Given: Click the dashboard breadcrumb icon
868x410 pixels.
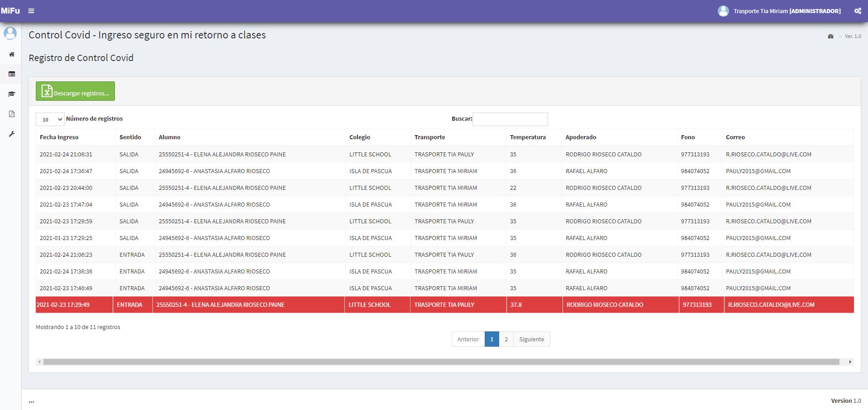Looking at the screenshot, I should pos(830,36).
